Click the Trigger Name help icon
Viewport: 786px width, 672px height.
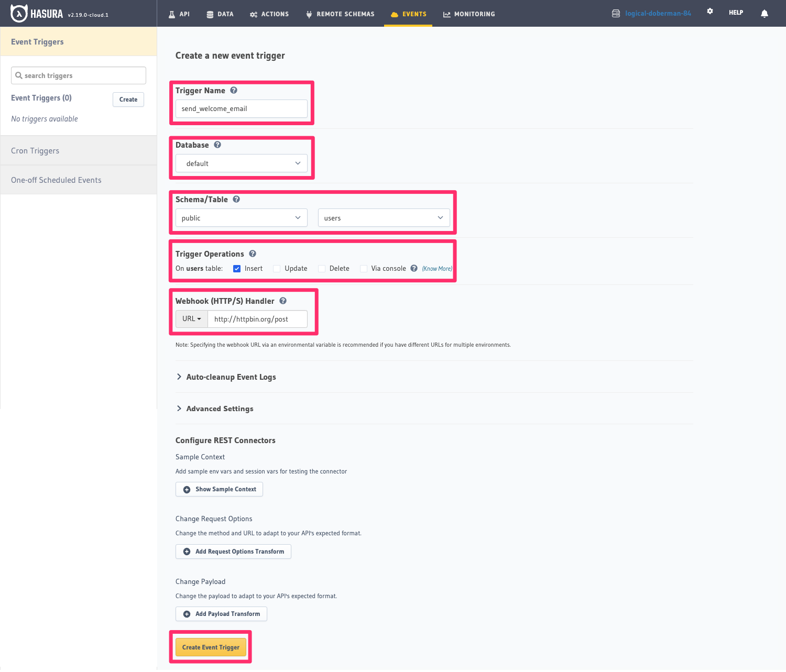click(x=234, y=90)
